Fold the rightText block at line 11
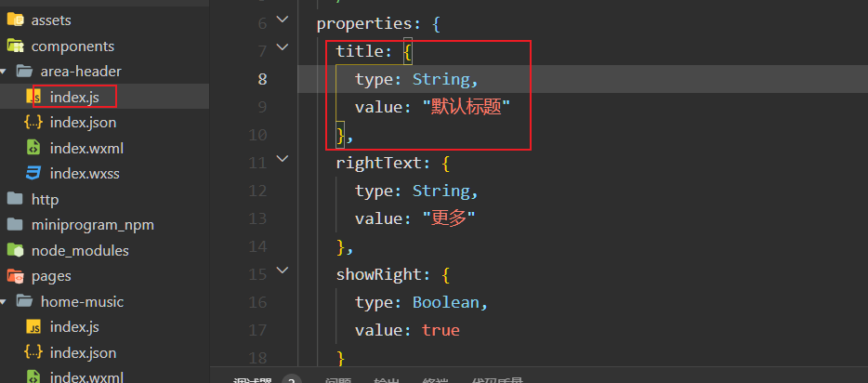Screen dimensions: 868x383 (x=283, y=161)
